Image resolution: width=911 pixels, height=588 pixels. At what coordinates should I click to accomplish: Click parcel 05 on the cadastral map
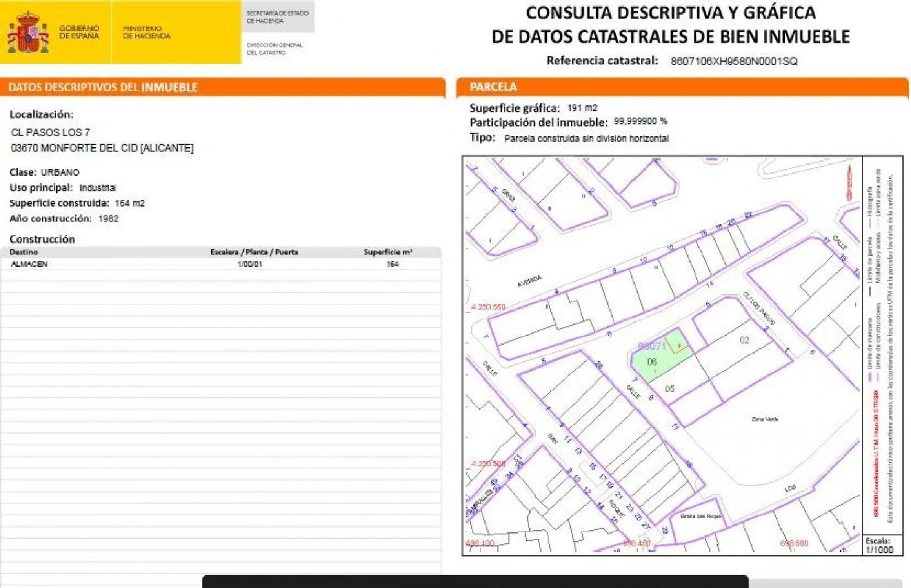click(669, 388)
